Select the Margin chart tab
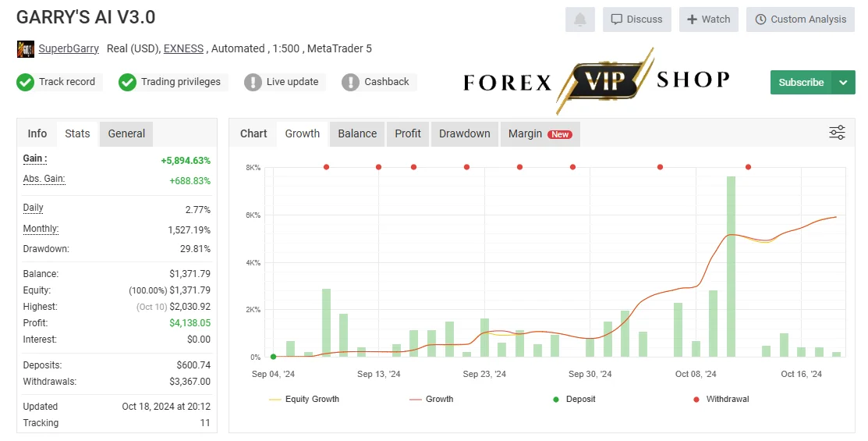The image size is (868, 441). tap(540, 133)
